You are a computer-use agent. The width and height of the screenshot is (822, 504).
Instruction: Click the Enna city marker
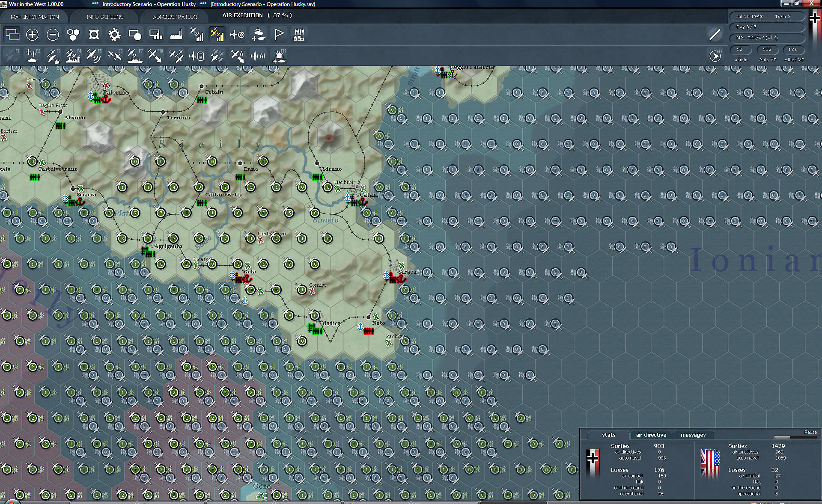point(240,163)
